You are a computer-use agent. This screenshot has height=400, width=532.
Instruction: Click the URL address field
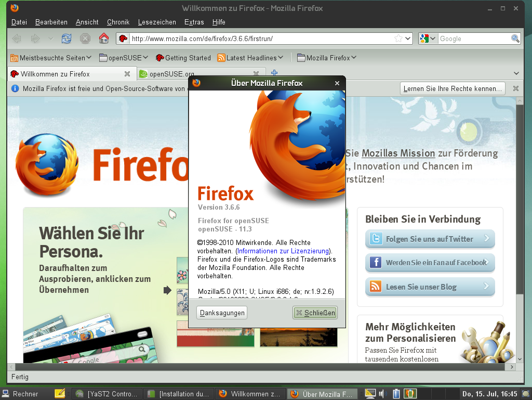pos(260,38)
